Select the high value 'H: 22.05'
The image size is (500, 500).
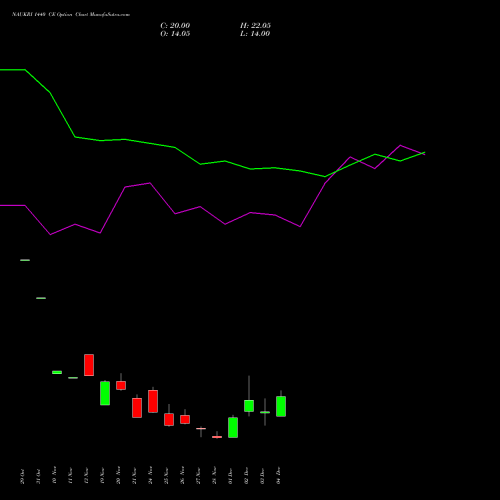[255, 26]
